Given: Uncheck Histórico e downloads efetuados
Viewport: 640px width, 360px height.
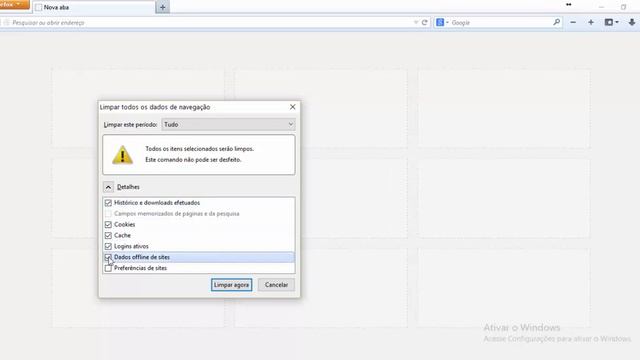Looking at the screenshot, I should coord(108,203).
